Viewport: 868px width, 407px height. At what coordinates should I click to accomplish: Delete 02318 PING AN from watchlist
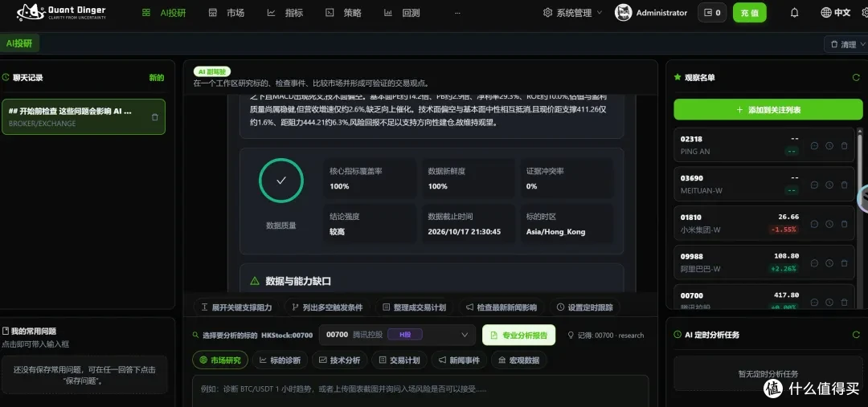pyautogui.click(x=844, y=146)
